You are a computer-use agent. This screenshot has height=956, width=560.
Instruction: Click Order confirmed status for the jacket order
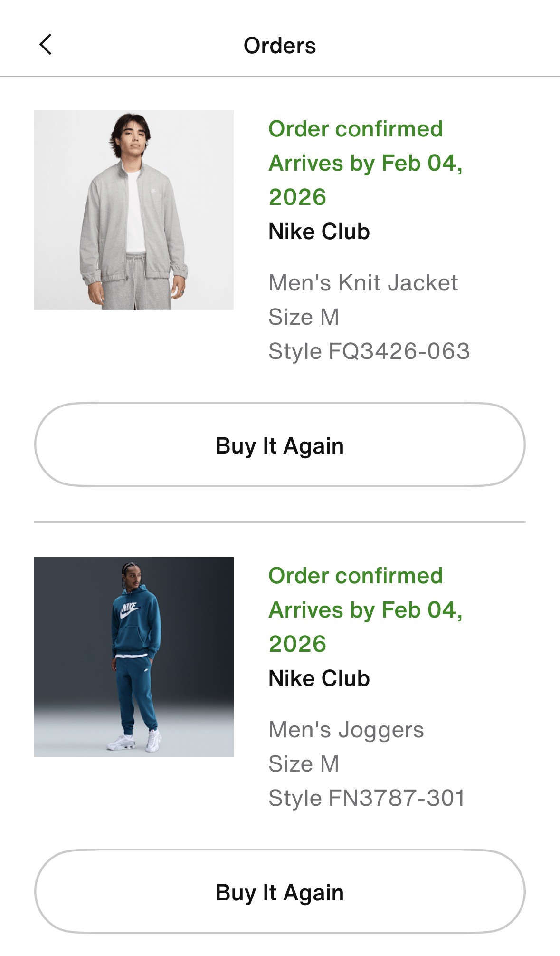click(355, 129)
